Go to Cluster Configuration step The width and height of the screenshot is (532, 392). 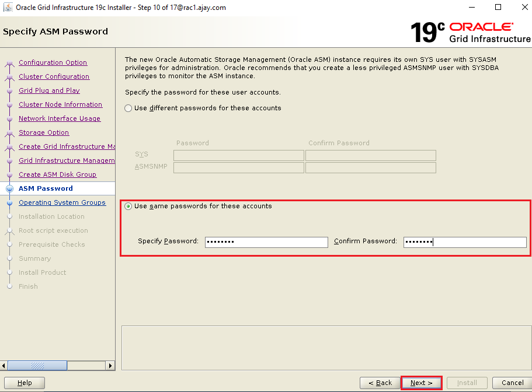tap(54, 76)
